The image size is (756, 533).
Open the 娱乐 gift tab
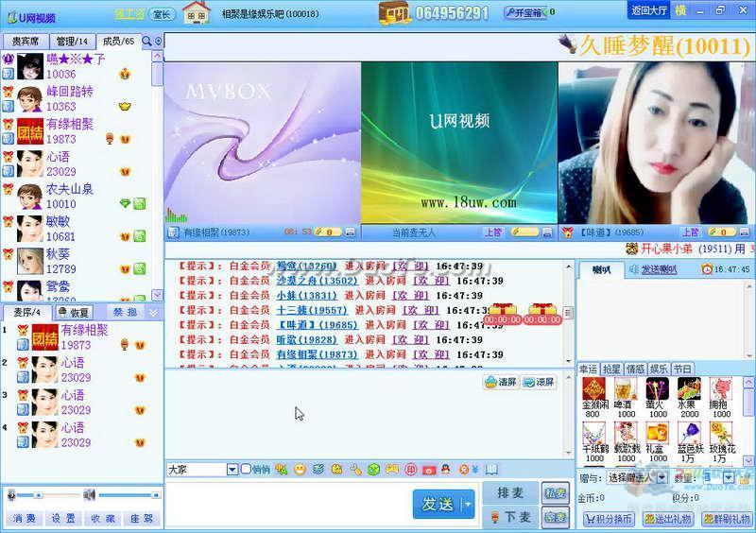659,369
